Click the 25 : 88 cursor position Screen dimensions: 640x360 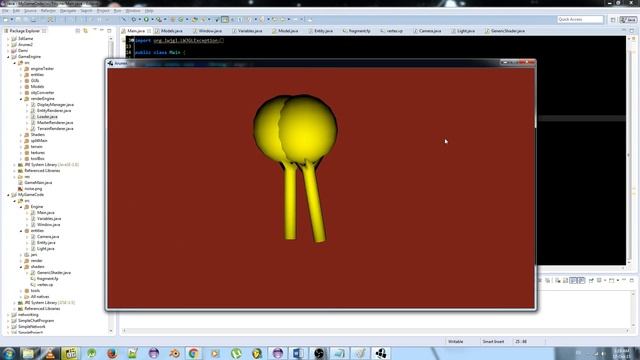click(520, 342)
